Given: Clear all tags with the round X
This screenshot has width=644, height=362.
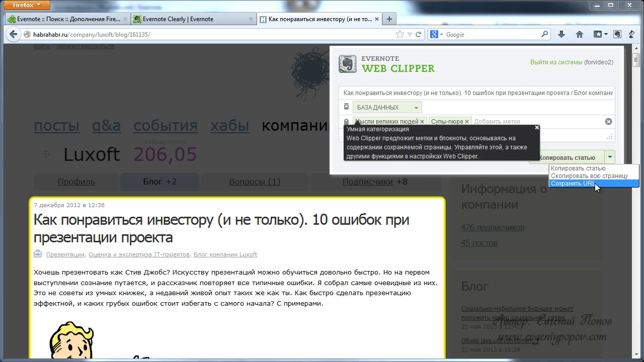Looking at the screenshot, I should 608,122.
